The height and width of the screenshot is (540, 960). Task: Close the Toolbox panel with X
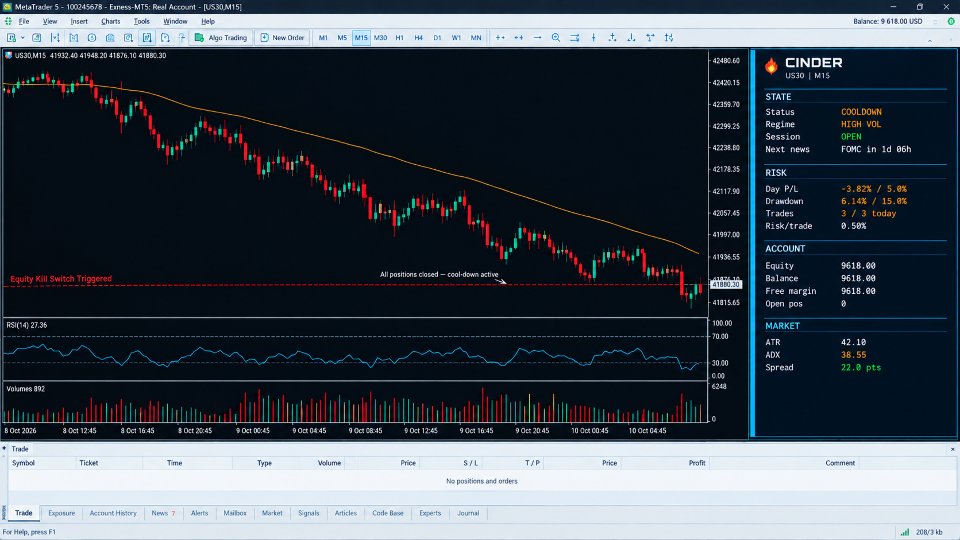point(952,449)
